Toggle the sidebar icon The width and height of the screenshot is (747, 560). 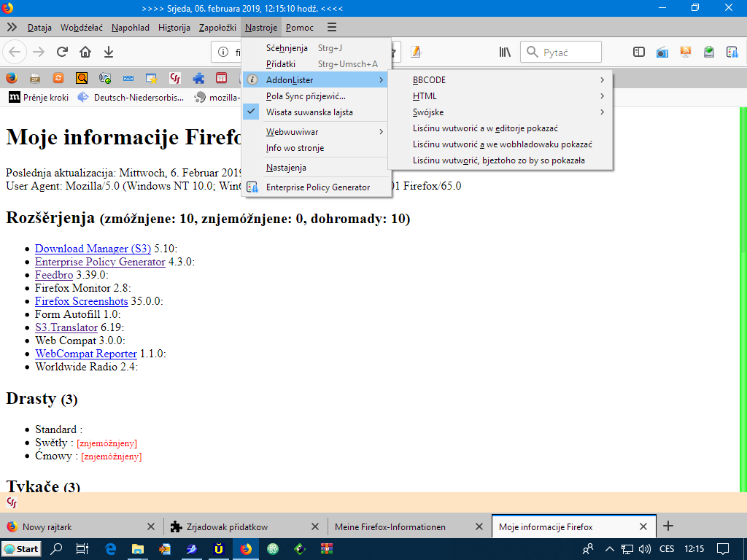tap(639, 52)
